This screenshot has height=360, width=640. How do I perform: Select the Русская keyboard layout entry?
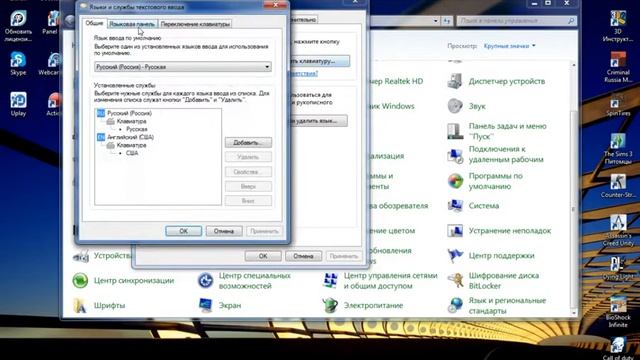[x=137, y=129]
